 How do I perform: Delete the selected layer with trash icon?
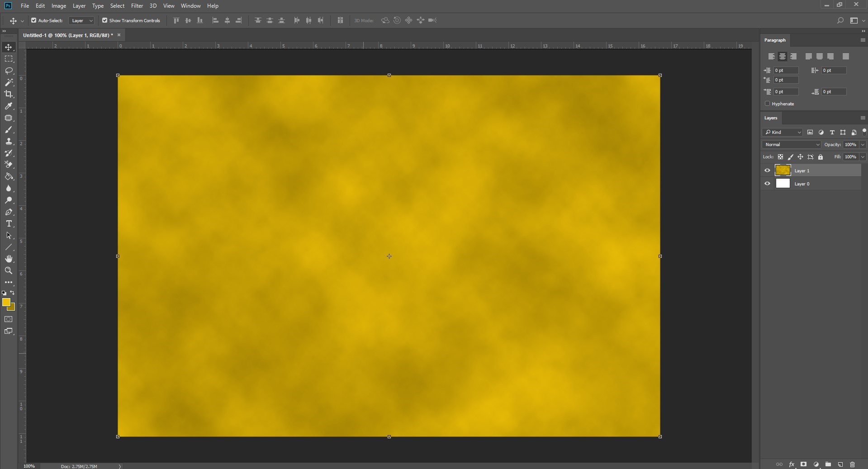(x=853, y=464)
